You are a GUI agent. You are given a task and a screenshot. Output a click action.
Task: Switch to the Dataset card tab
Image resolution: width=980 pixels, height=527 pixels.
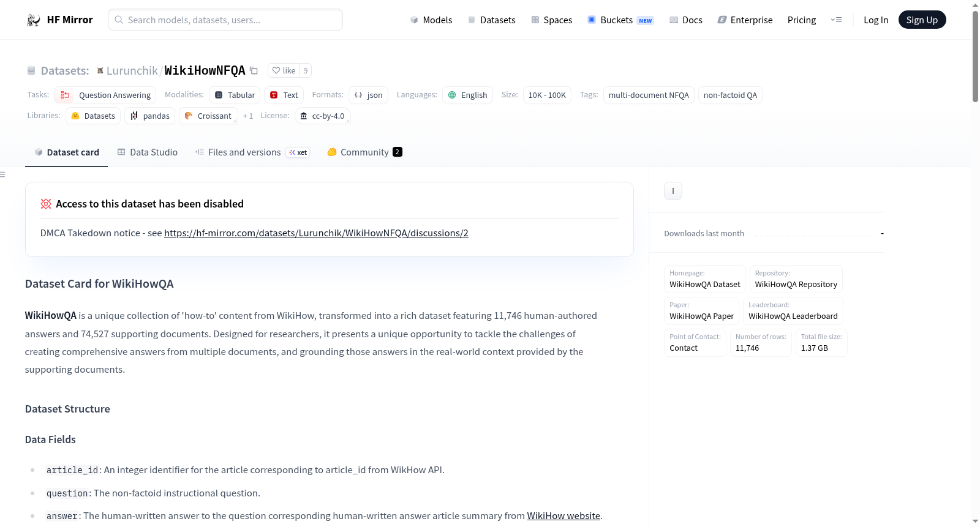(x=66, y=152)
